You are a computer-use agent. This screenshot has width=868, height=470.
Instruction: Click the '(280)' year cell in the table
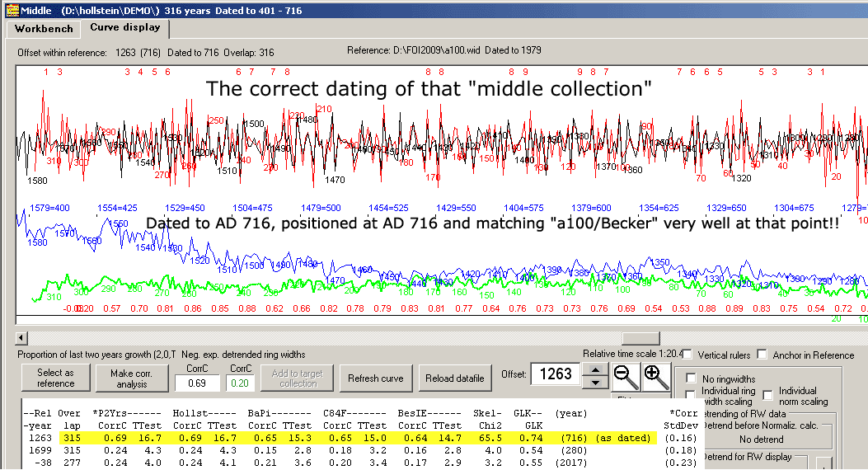pos(574,450)
